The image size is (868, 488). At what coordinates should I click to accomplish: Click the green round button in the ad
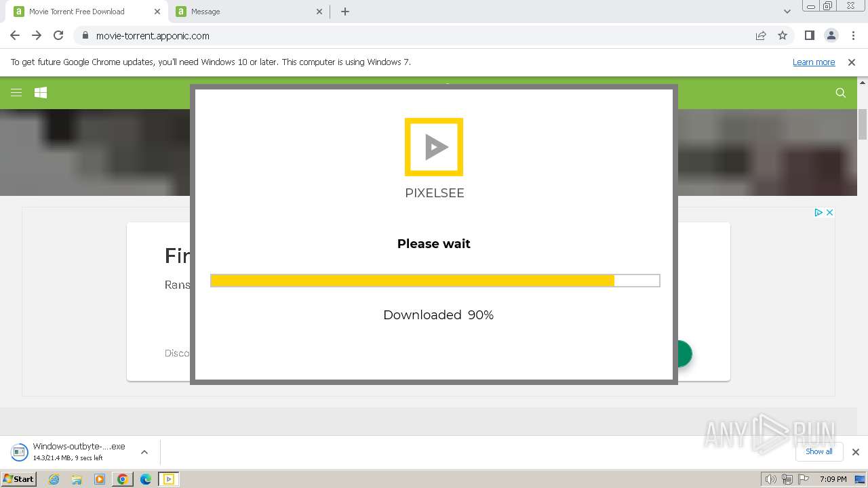(x=684, y=354)
